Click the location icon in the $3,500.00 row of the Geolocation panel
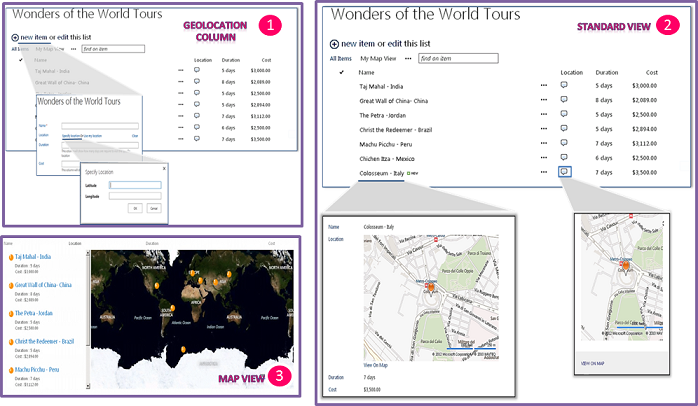Image resolution: width=698 pixels, height=406 pixels. pos(197,138)
